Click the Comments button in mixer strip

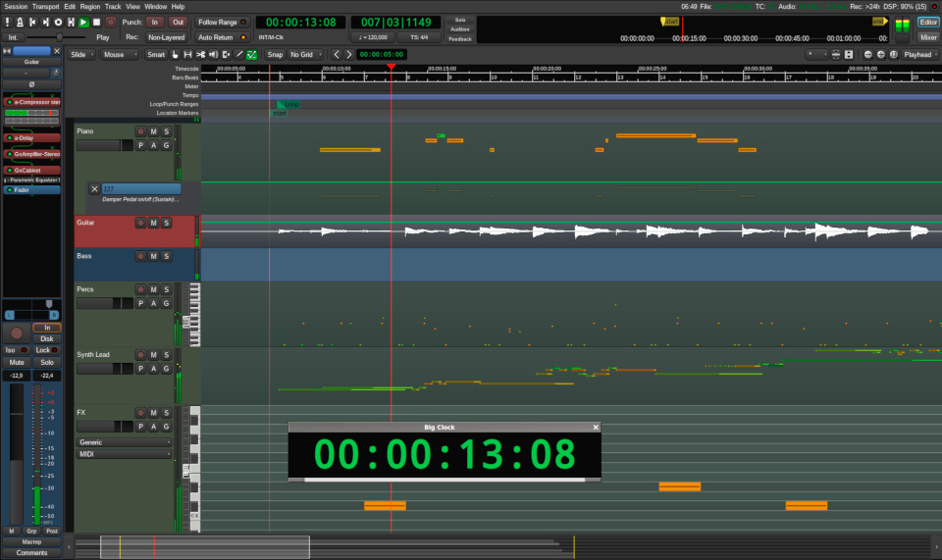click(31, 553)
